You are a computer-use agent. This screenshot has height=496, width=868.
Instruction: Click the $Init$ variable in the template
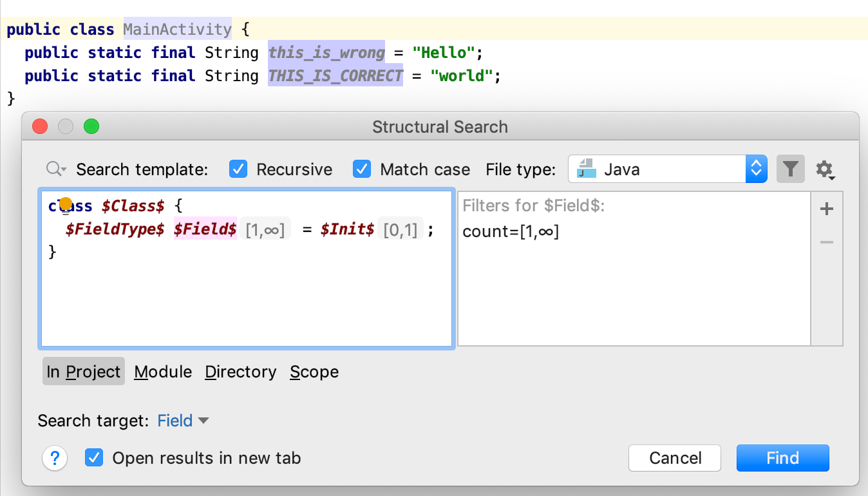pos(347,229)
